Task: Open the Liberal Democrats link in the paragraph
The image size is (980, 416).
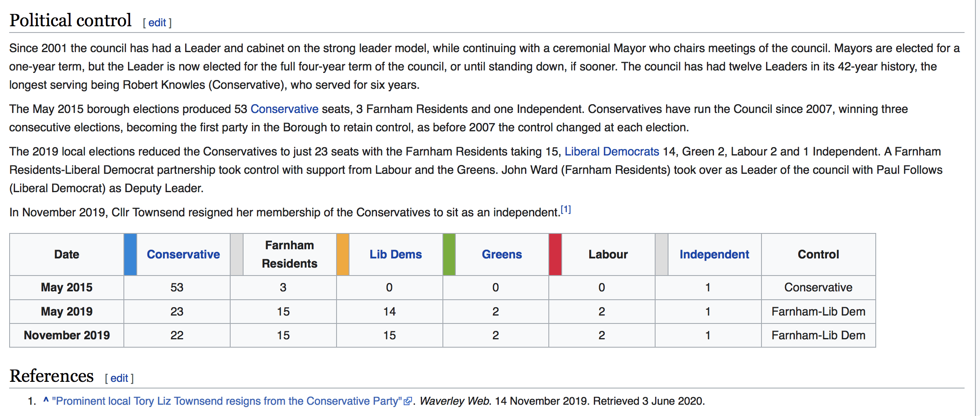Action: click(x=612, y=151)
